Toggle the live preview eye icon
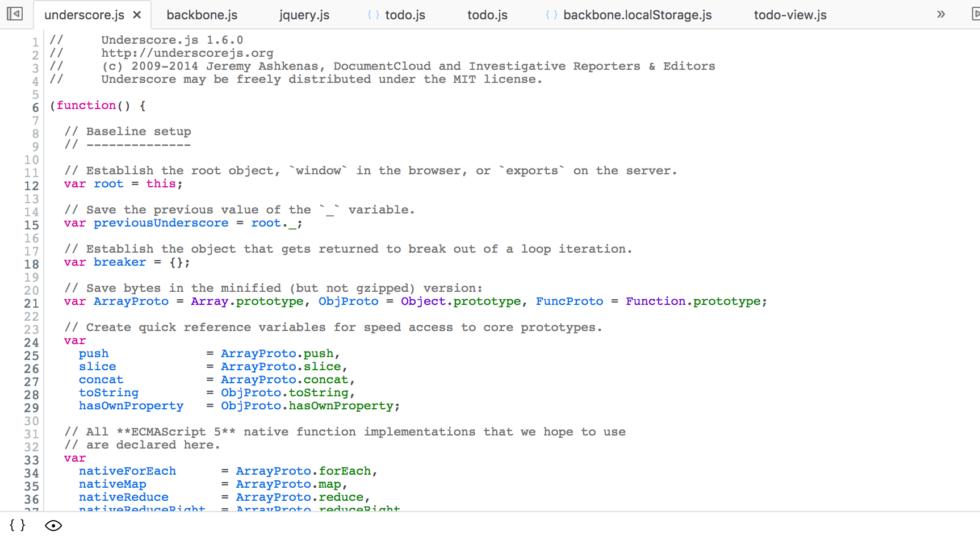980x536 pixels. click(x=53, y=525)
